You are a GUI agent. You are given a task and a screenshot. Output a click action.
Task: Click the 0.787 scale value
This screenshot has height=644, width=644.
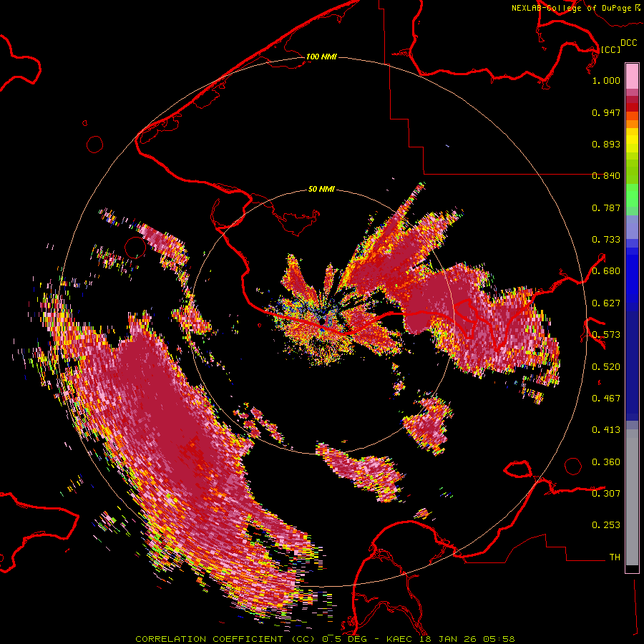pyautogui.click(x=606, y=208)
